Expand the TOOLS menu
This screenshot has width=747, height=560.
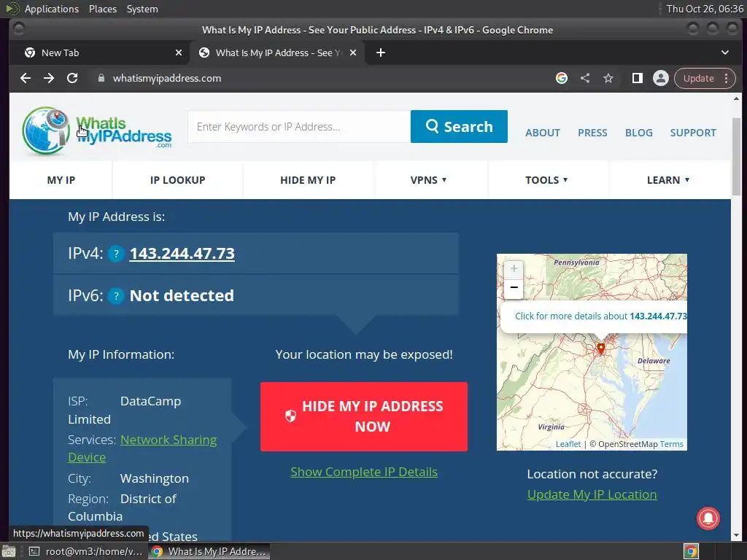coord(546,180)
